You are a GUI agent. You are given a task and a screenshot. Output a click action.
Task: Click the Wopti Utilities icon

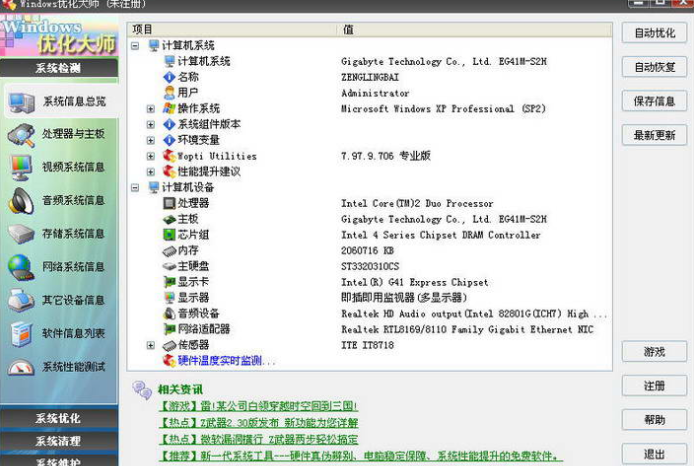coord(169,156)
